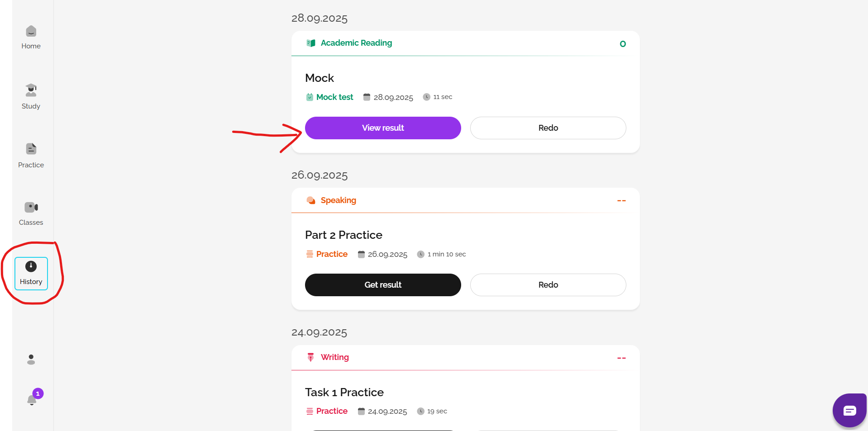Image resolution: width=868 pixels, height=431 pixels.
Task: Open the Home sidebar icon
Action: 31,37
